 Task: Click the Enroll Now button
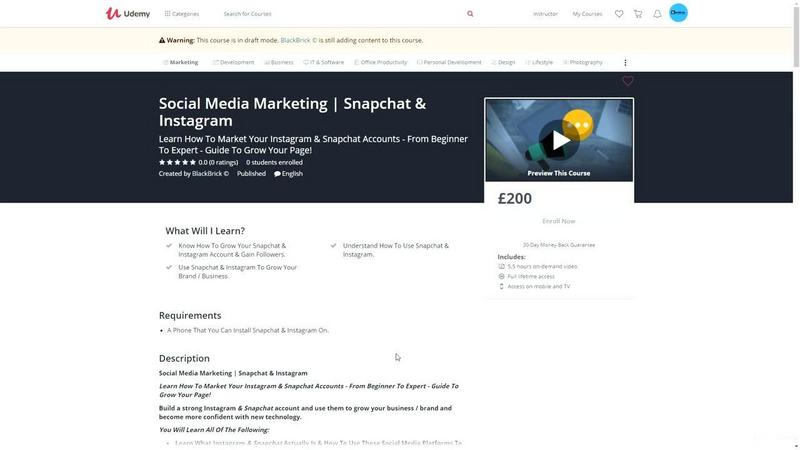tap(559, 221)
